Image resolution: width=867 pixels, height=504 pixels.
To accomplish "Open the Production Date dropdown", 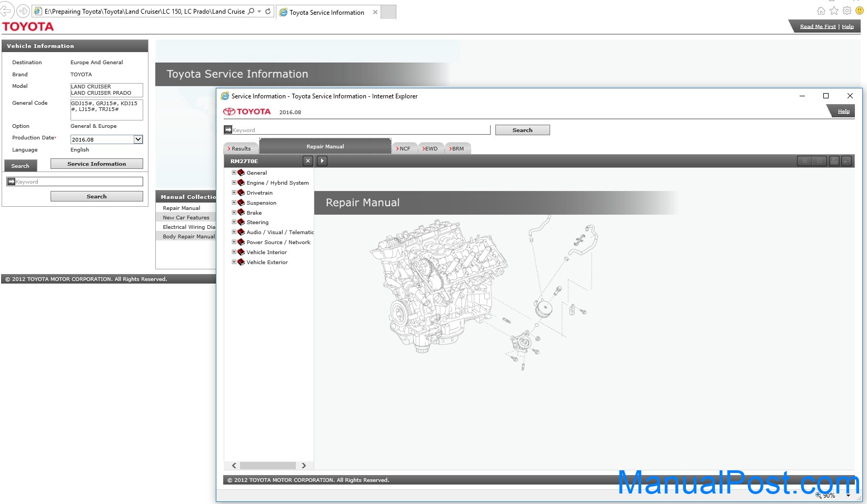I will tap(138, 139).
